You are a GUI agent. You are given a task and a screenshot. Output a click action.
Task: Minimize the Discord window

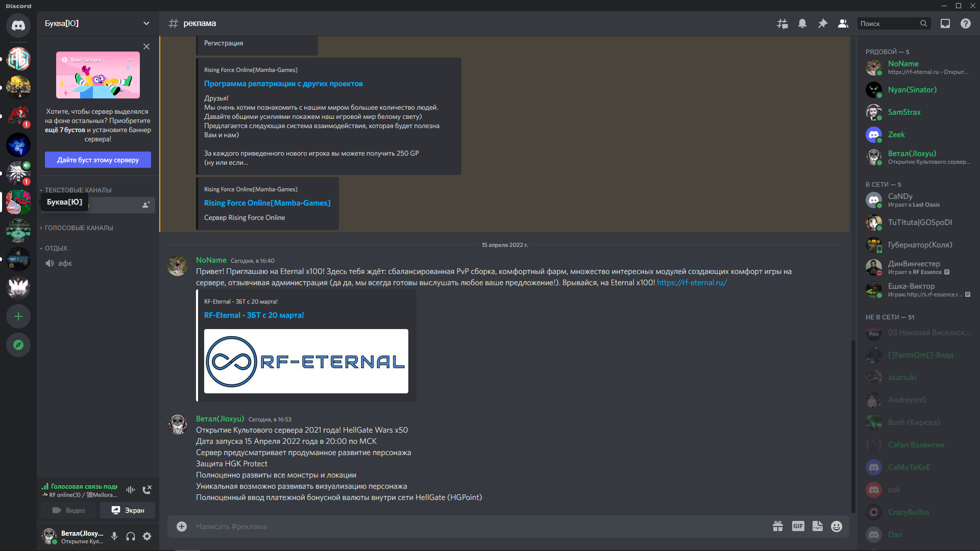click(x=944, y=6)
